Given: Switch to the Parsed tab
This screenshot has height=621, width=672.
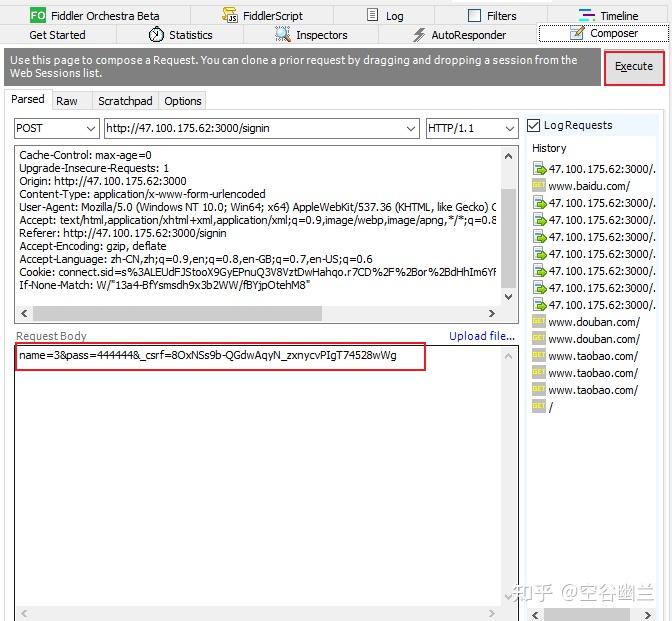Looking at the screenshot, I should [x=28, y=99].
